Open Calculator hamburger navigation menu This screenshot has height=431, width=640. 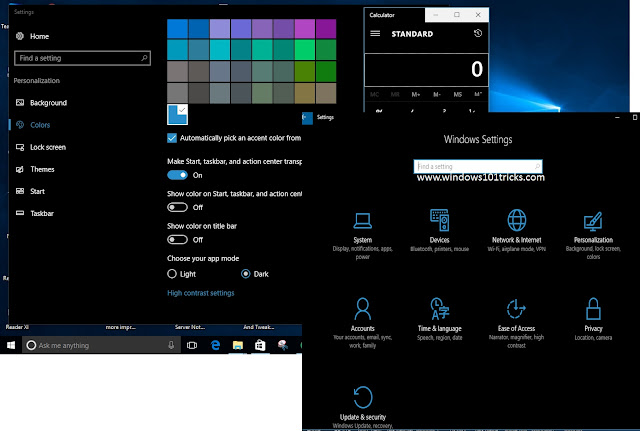click(375, 33)
